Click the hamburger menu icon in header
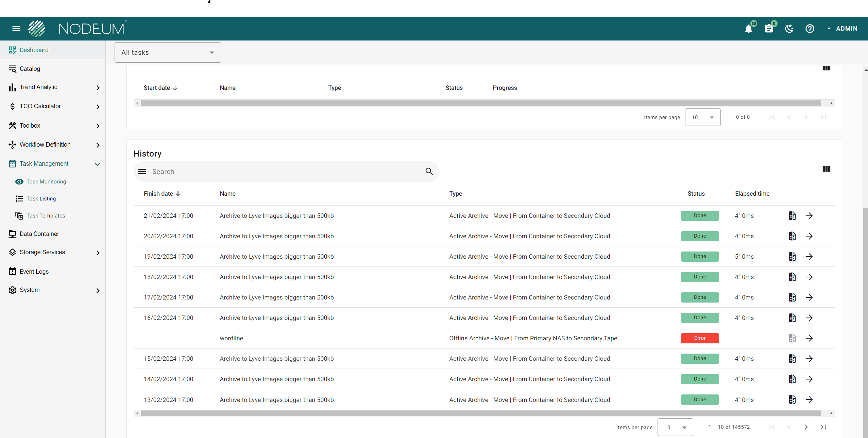The width and height of the screenshot is (868, 438). coord(16,29)
